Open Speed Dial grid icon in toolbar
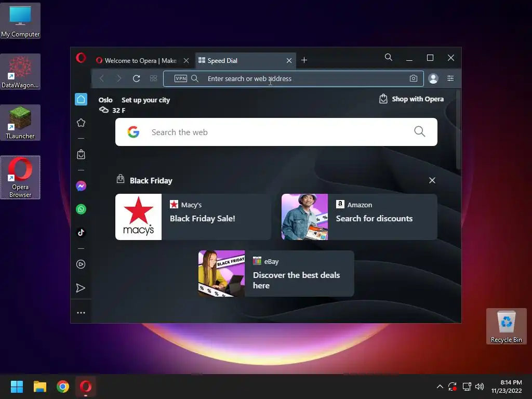Image resolution: width=532 pixels, height=399 pixels. point(153,79)
